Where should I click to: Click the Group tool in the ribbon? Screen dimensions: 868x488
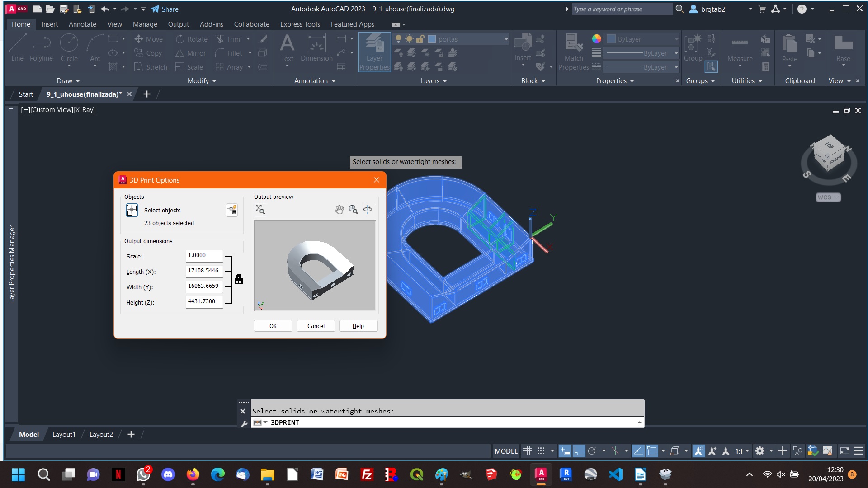pos(693,48)
